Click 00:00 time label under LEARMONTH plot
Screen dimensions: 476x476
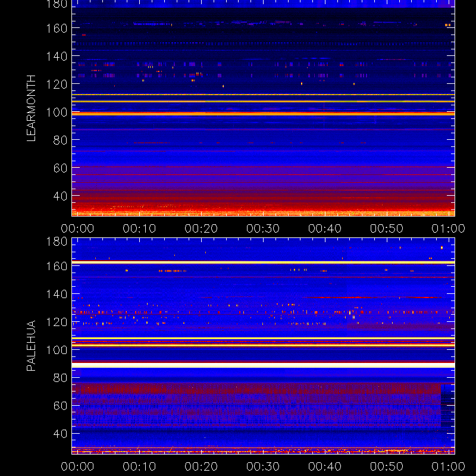pyautogui.click(x=77, y=228)
